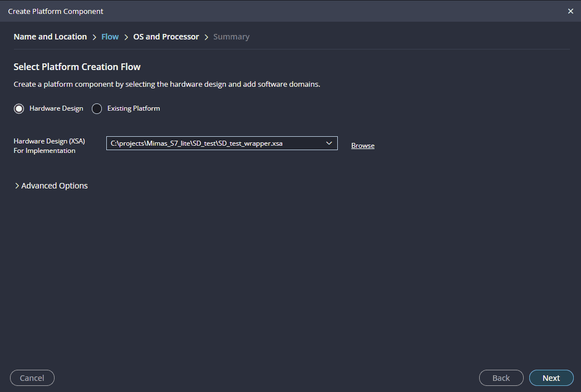
Task: Click the Create Platform Component title text
Action: (56, 11)
